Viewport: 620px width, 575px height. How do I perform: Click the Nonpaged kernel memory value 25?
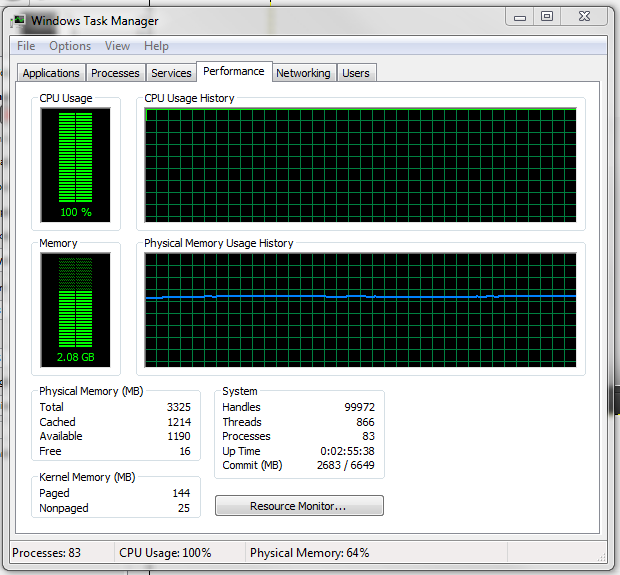pos(184,508)
